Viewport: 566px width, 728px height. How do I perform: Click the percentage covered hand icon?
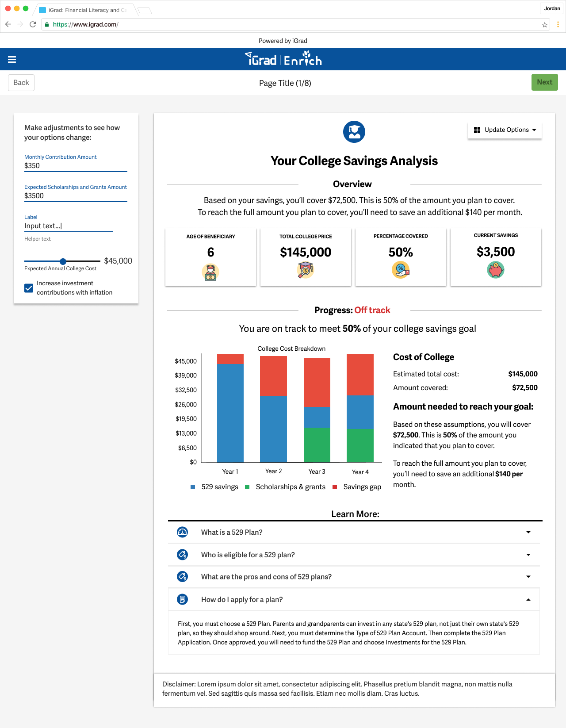(401, 269)
